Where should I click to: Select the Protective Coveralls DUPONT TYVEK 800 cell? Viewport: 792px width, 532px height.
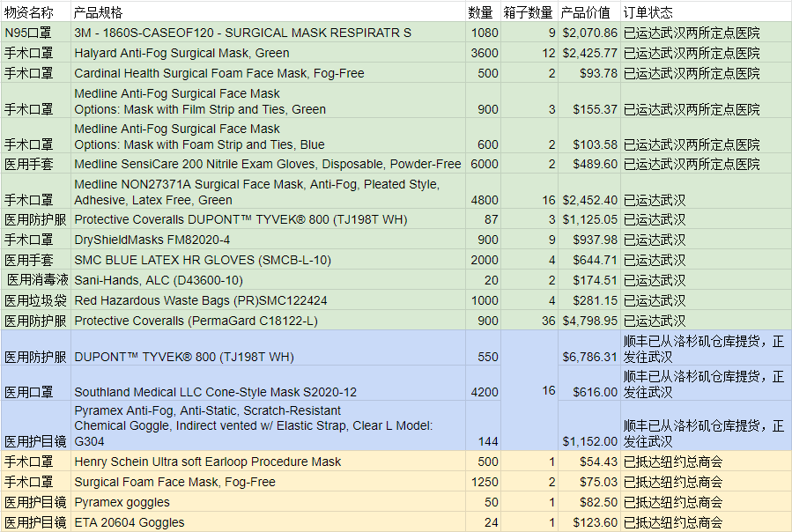point(268,219)
